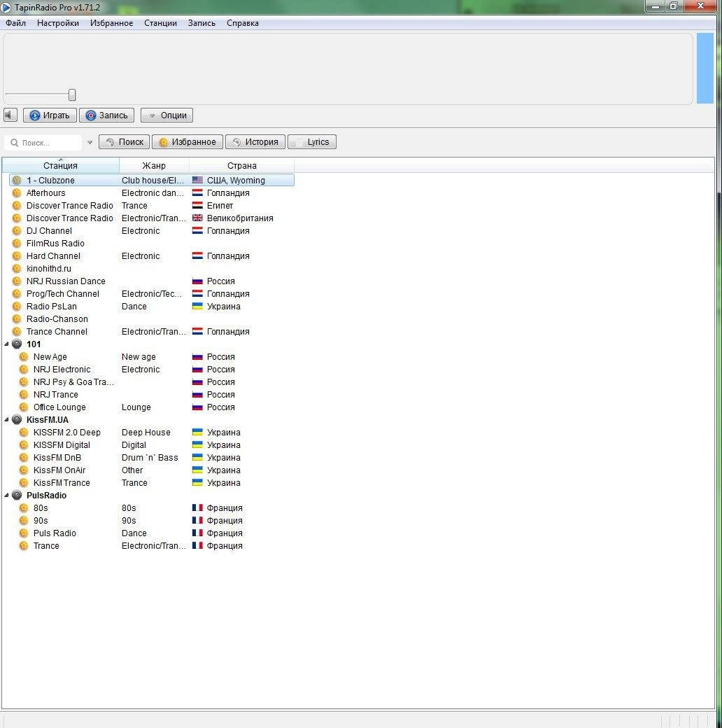Select the DJ Channel station

(x=49, y=231)
